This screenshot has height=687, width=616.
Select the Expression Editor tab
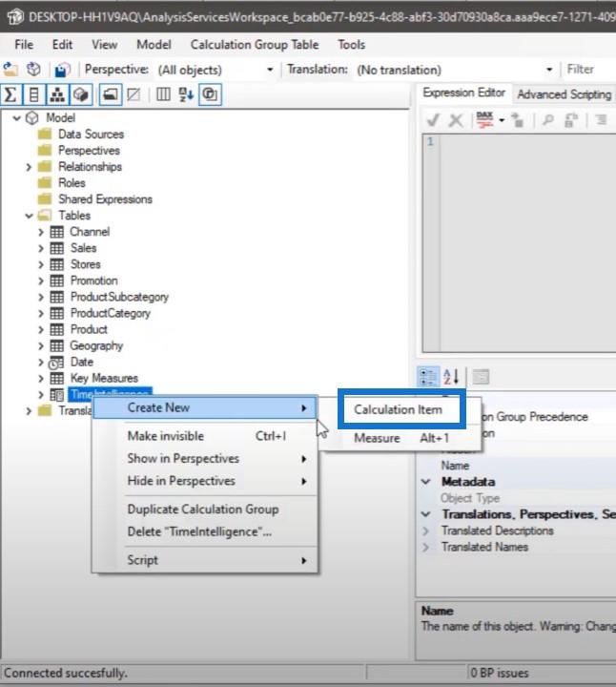(463, 93)
